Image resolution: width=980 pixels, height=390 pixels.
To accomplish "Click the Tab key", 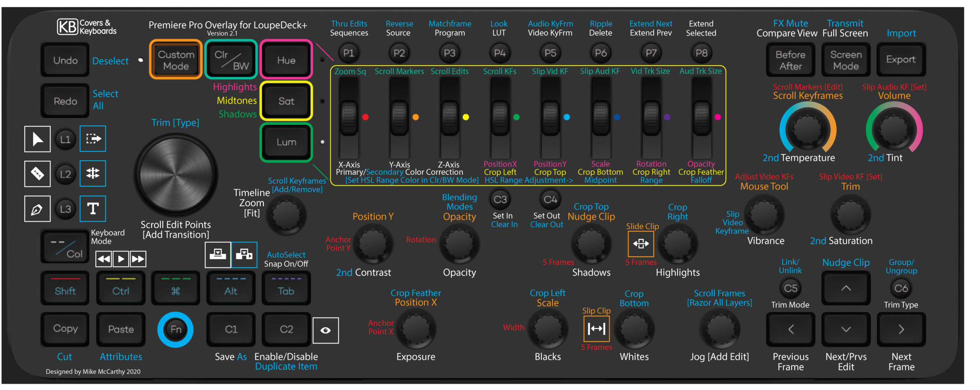I will pyautogui.click(x=286, y=288).
